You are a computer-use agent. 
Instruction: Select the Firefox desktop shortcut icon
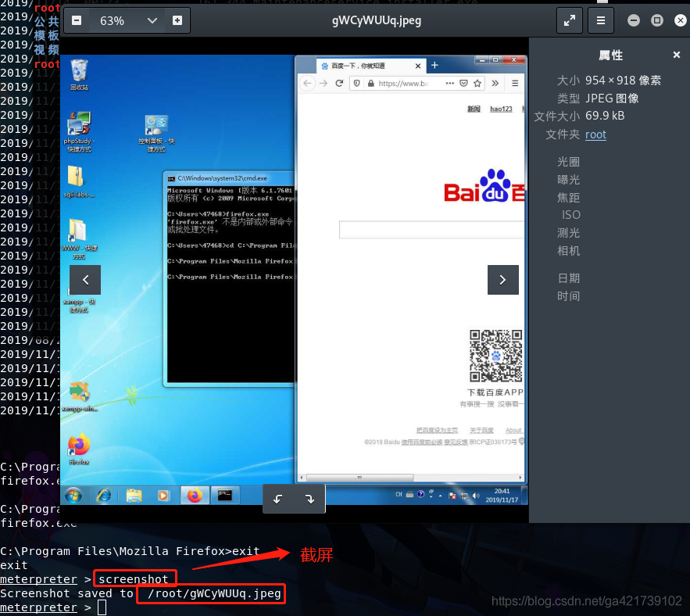pyautogui.click(x=79, y=449)
